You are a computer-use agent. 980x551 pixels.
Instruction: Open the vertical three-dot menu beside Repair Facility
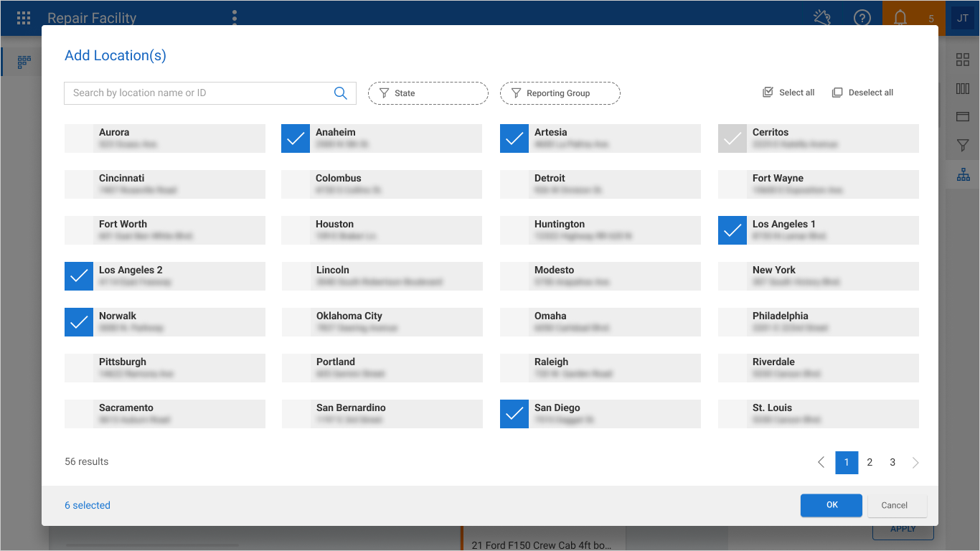(x=235, y=18)
